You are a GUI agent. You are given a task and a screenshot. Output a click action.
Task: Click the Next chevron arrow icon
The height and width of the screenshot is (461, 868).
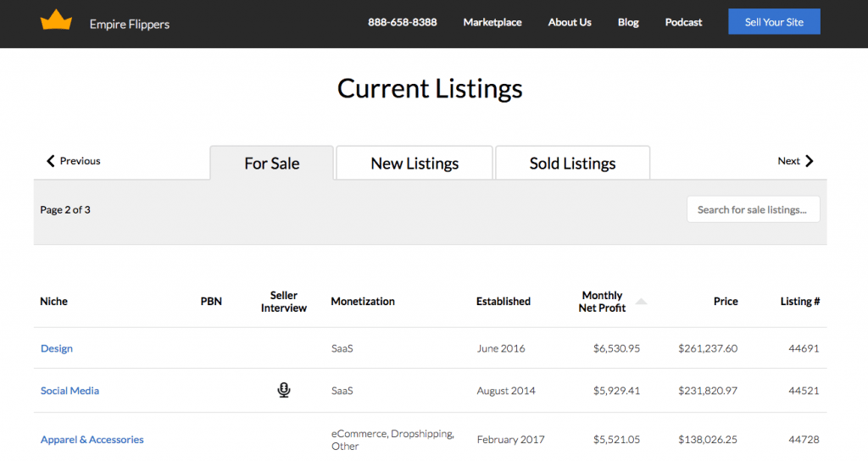(810, 161)
